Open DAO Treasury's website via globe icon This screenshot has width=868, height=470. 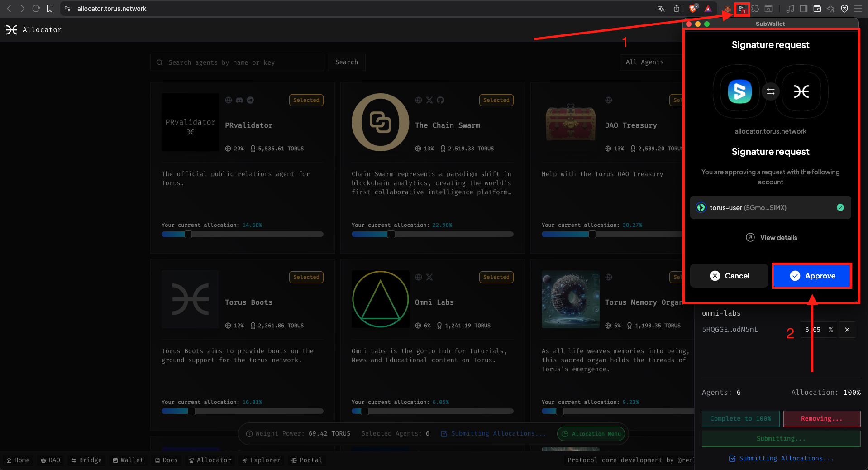tap(608, 100)
